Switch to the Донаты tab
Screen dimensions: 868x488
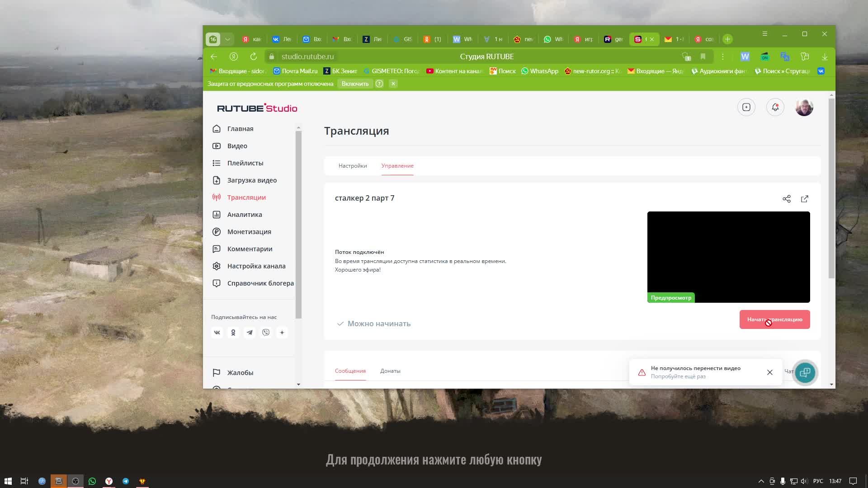point(390,371)
